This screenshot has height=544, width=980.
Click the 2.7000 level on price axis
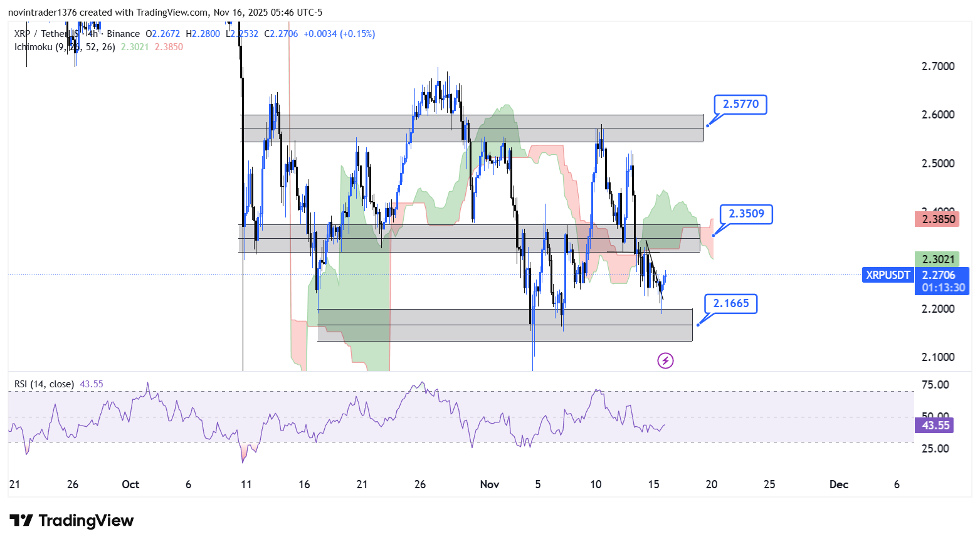point(937,66)
